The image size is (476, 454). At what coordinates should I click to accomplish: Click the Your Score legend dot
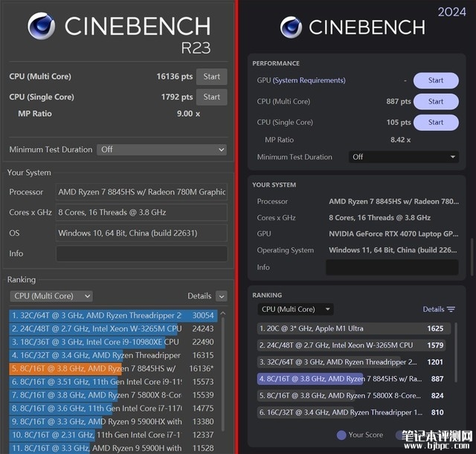coord(341,435)
